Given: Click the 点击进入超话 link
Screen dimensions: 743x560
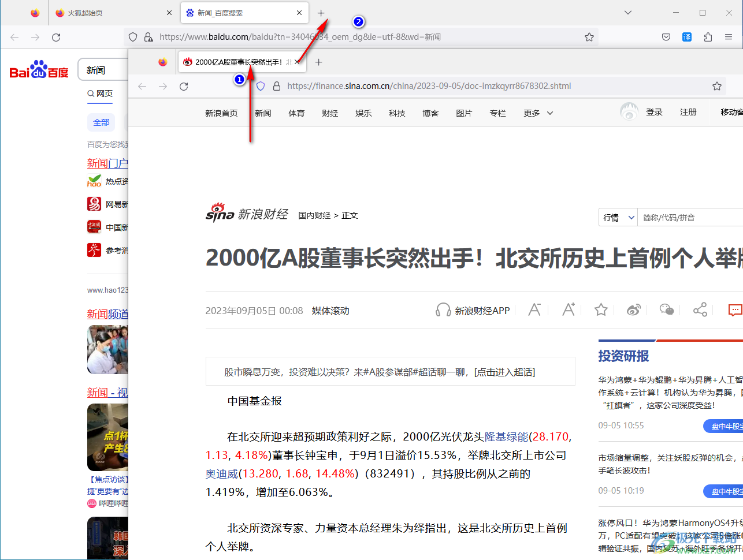Looking at the screenshot, I should point(504,372).
